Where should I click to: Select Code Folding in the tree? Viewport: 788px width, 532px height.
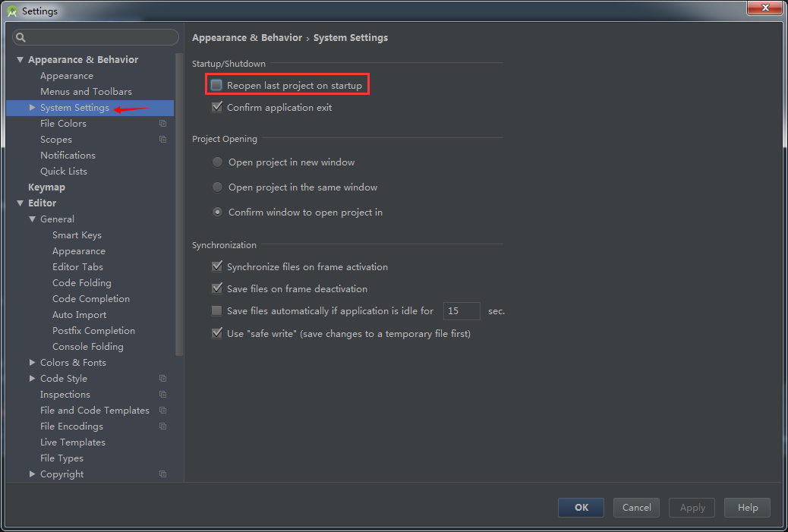pyautogui.click(x=82, y=283)
